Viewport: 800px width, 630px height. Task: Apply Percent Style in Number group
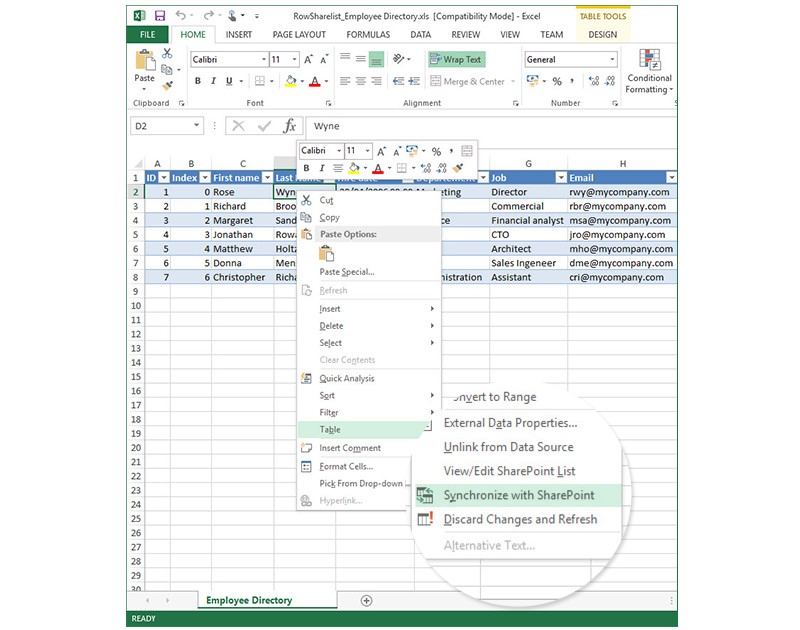coord(557,81)
